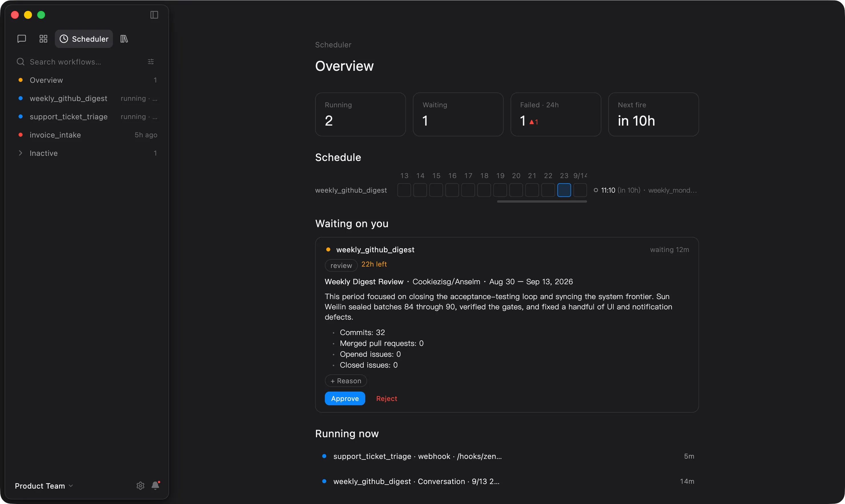Screen dimensions: 845x504
Task: Open the chat conversations icon
Action: (21, 39)
